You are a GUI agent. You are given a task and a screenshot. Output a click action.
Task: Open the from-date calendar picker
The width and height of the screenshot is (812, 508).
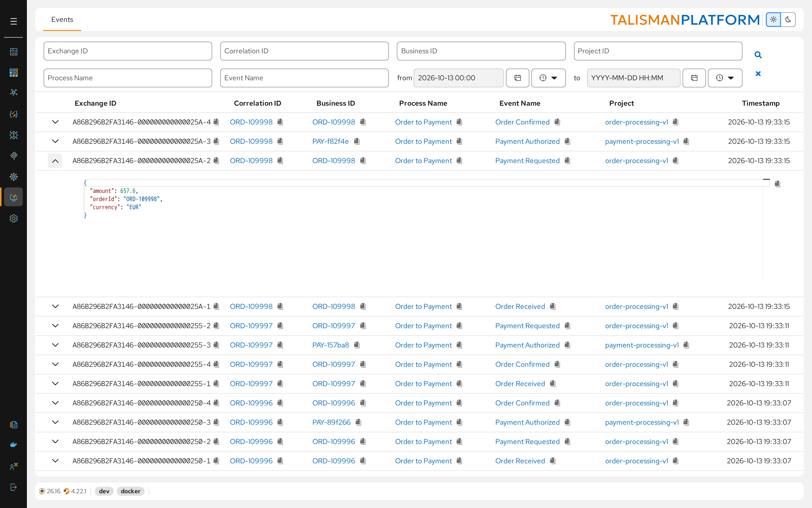(517, 78)
